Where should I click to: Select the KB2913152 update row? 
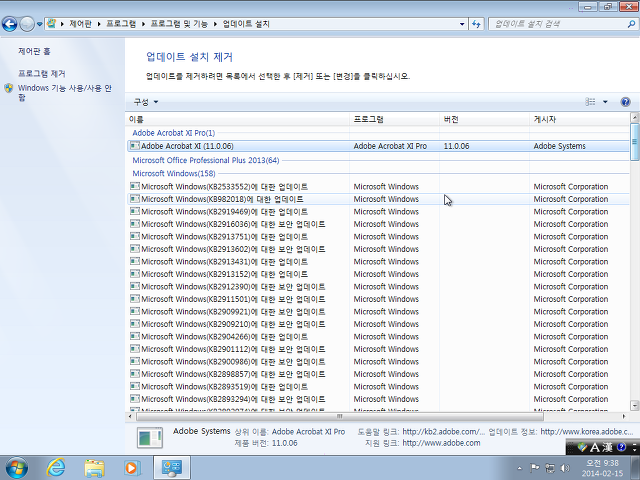click(x=378, y=274)
